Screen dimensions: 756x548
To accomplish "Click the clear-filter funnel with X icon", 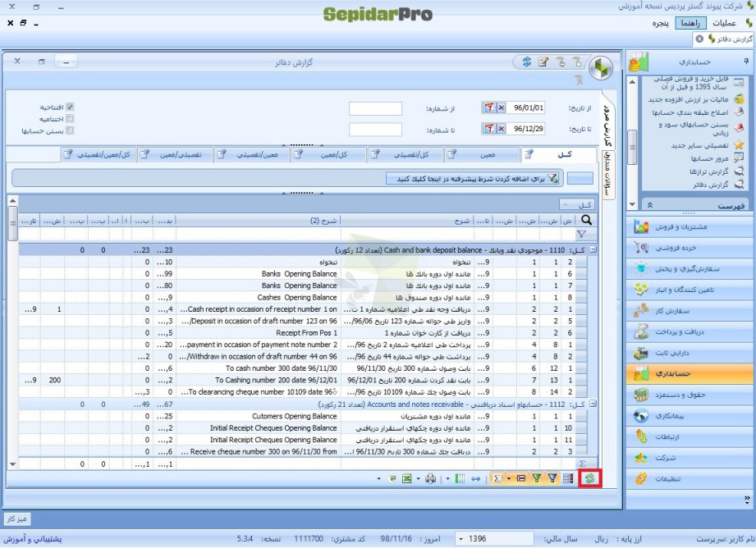I will [579, 80].
